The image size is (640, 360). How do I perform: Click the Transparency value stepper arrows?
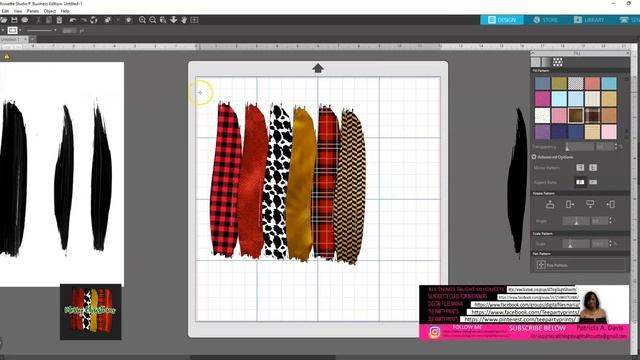616,147
